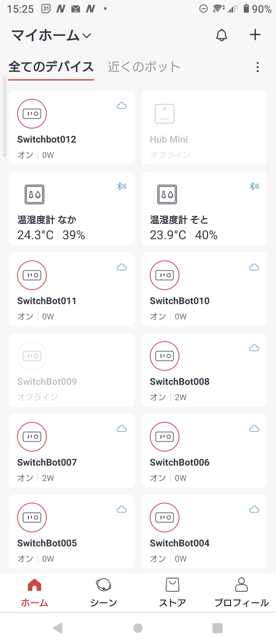Switch to 近くのボット tab

[144, 67]
